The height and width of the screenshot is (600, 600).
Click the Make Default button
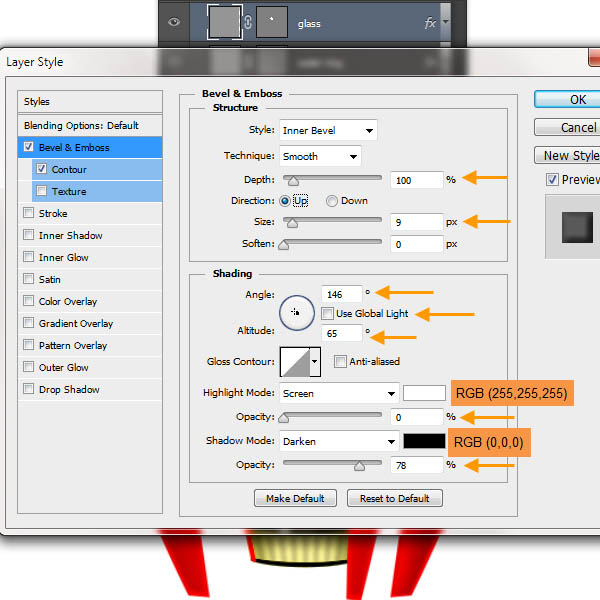tap(296, 498)
